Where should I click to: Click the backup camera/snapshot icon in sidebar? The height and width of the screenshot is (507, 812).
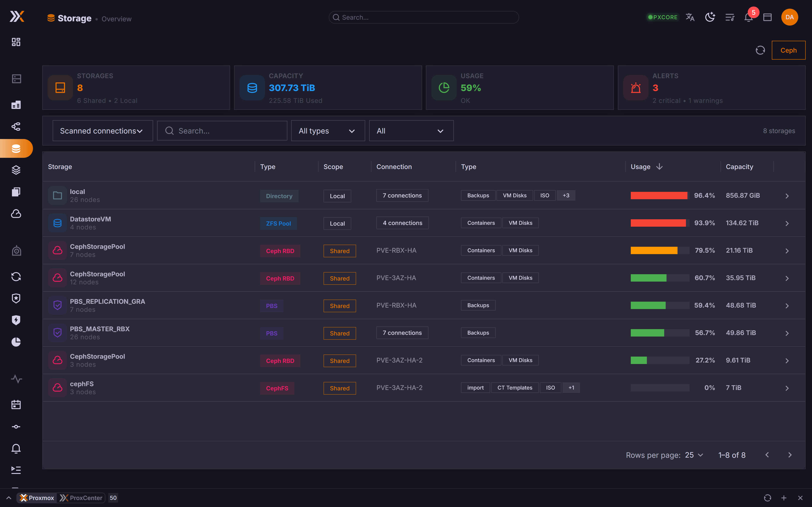[16, 250]
